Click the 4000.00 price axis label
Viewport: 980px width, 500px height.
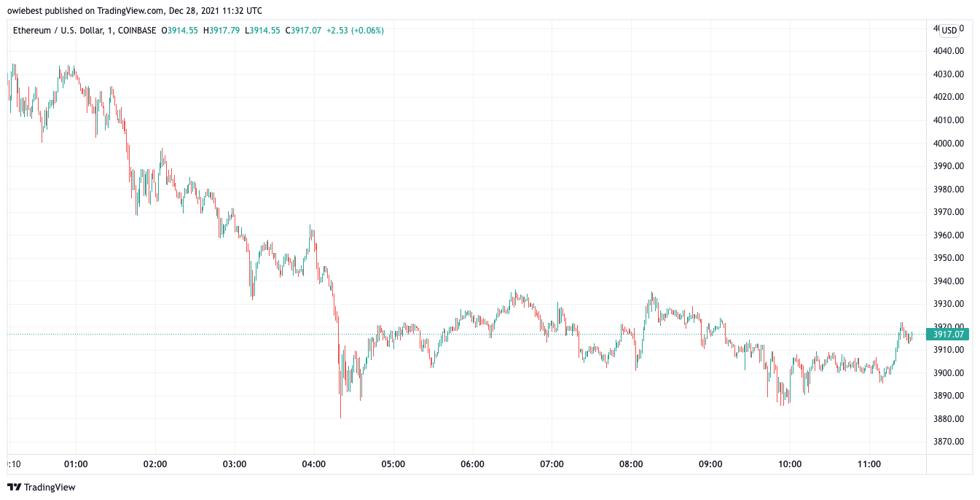[949, 143]
